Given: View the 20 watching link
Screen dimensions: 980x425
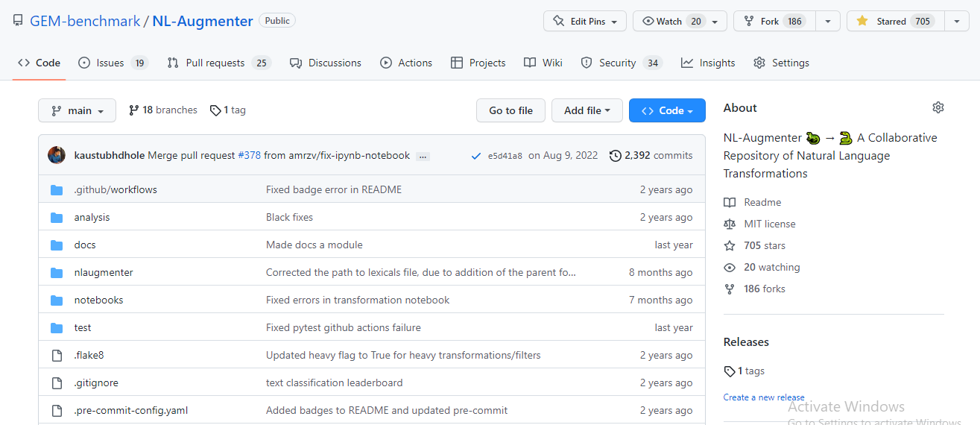Looking at the screenshot, I should (762, 267).
